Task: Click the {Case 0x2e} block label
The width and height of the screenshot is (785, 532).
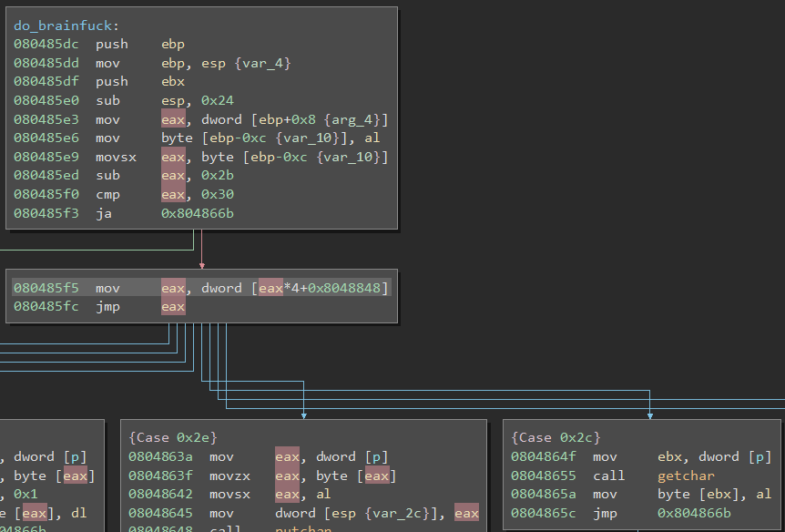Action: pyautogui.click(x=173, y=438)
